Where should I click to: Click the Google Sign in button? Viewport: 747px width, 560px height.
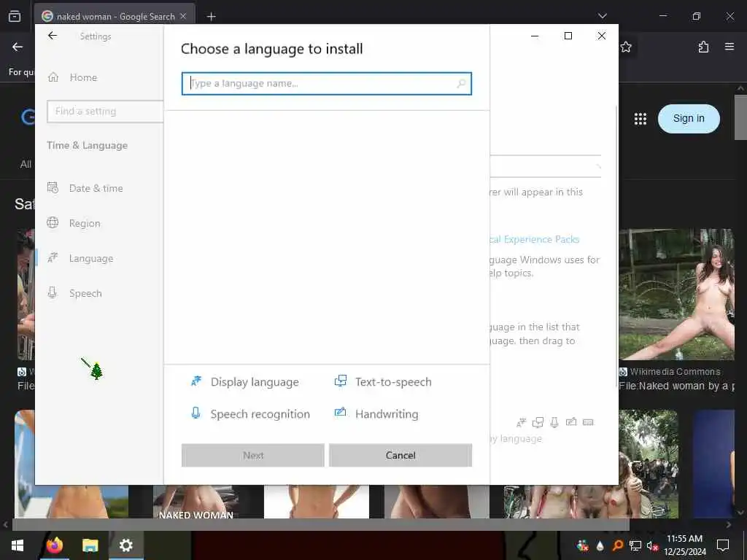[689, 119]
